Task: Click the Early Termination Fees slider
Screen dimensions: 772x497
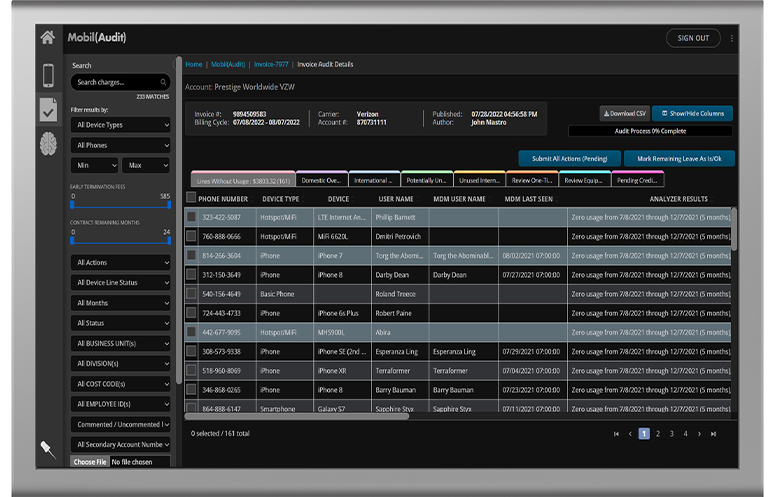Action: tap(120, 206)
